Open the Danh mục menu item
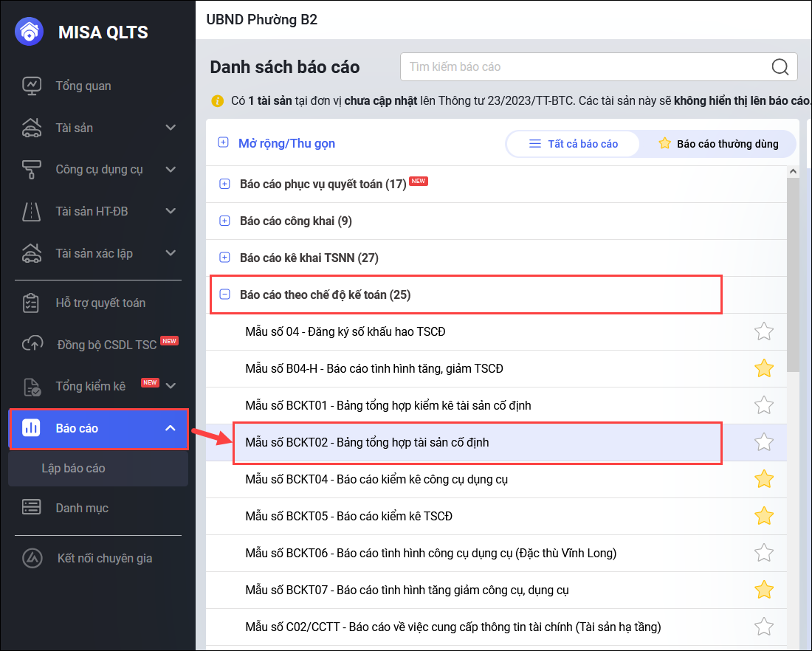812x651 pixels. click(98, 508)
